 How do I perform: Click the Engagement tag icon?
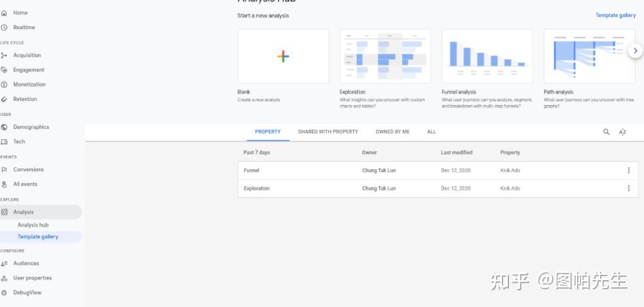4,70
